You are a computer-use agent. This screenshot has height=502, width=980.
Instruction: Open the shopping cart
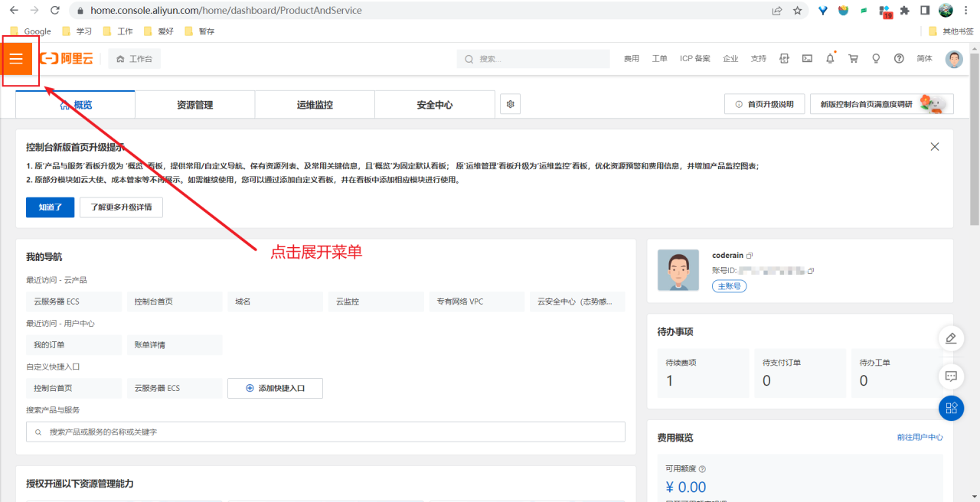853,58
